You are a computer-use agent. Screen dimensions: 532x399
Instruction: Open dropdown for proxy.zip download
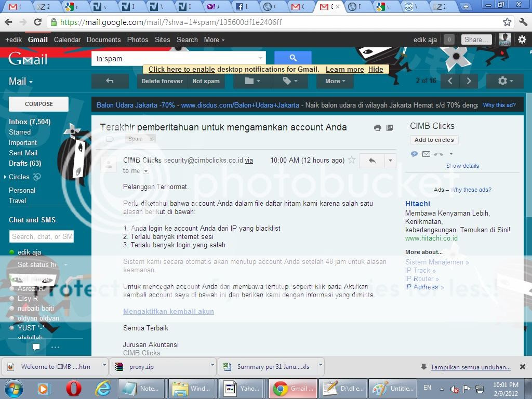(212, 365)
